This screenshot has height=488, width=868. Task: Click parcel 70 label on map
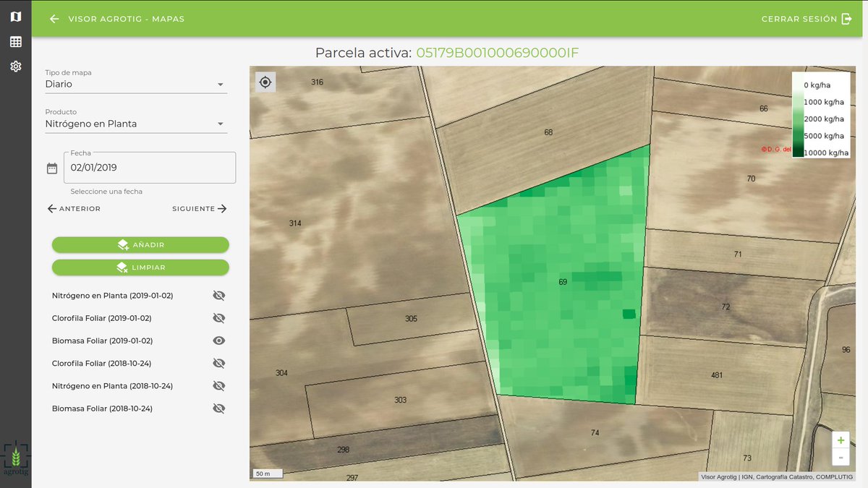click(751, 179)
